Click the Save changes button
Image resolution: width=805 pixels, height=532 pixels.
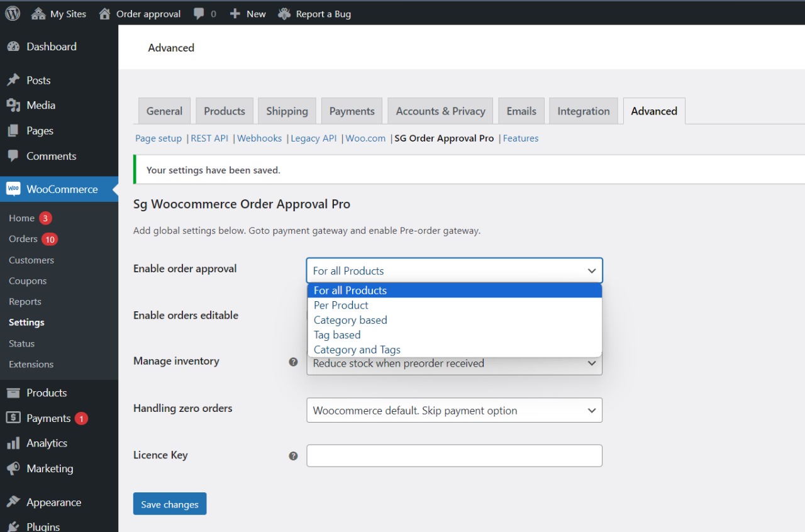[169, 504]
